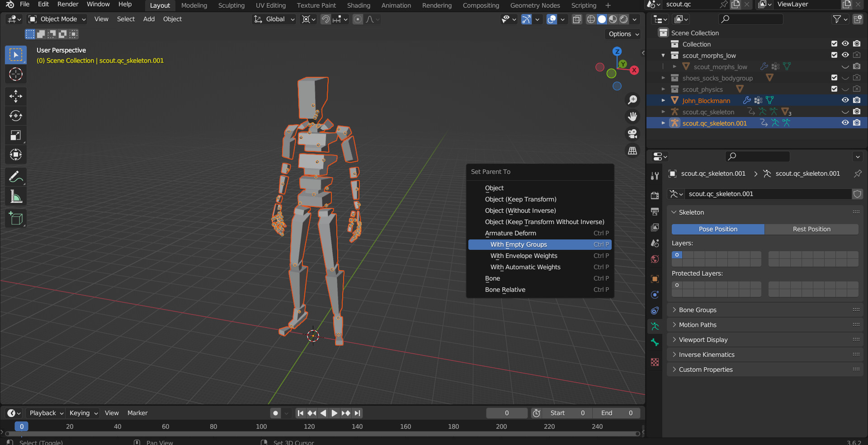
Task: Open the View Layer properties tab
Action: pyautogui.click(x=655, y=227)
